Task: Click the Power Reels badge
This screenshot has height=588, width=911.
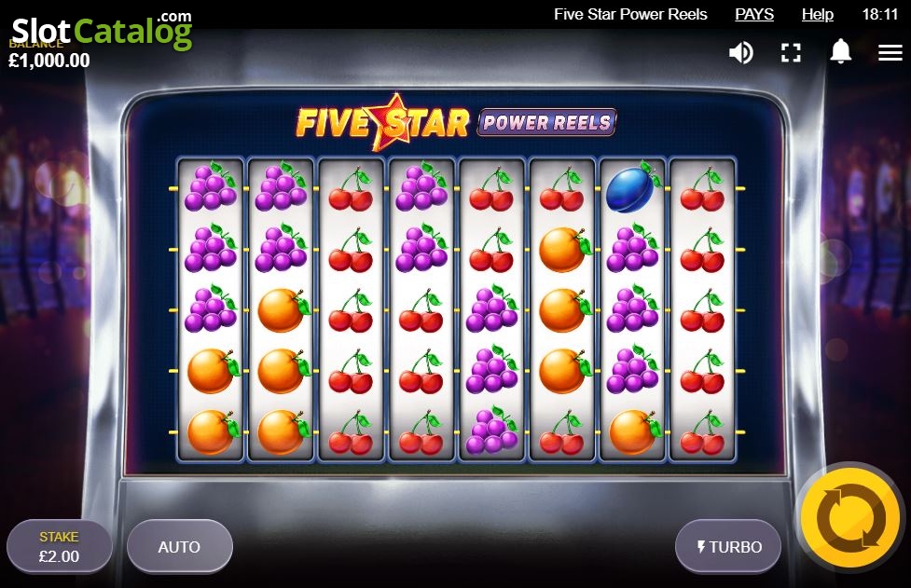Action: 546,122
